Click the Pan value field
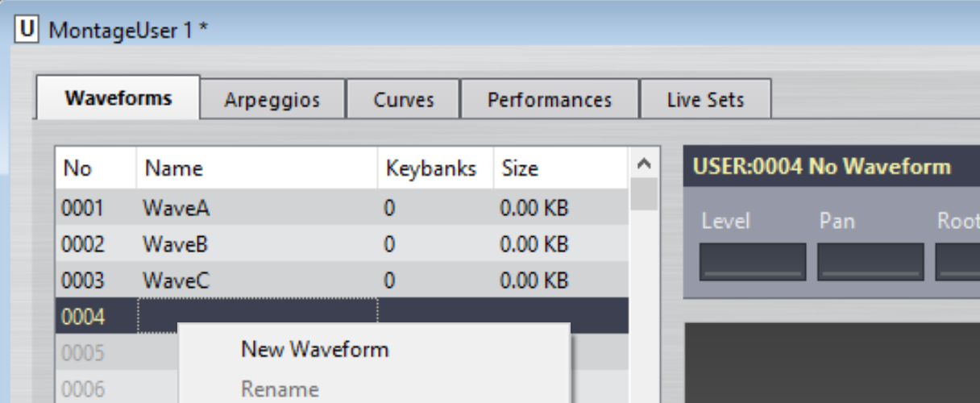Image resolution: width=980 pixels, height=403 pixels. [870, 262]
